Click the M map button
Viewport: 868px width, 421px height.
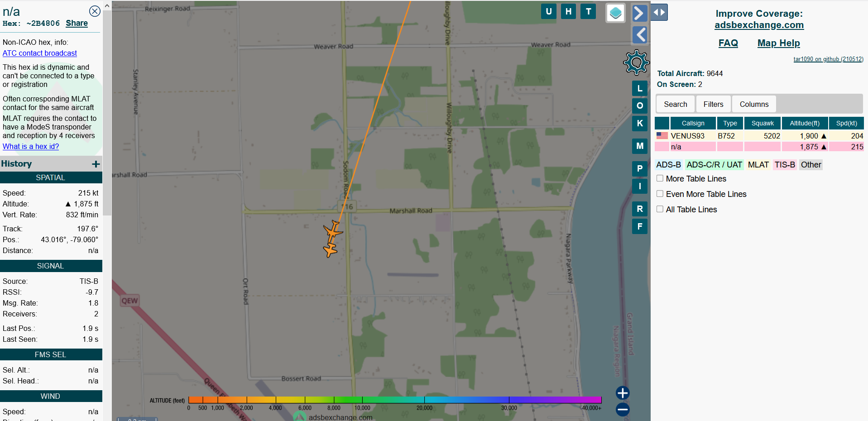pos(639,146)
